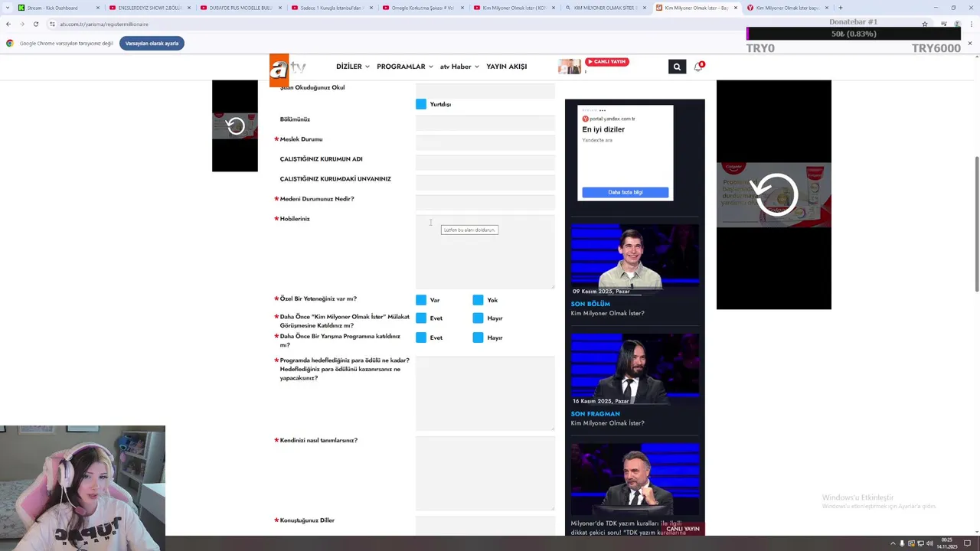This screenshot has height=551, width=980.
Task: Switch to the Stream - Kick Dashboard tab
Action: (x=59, y=8)
